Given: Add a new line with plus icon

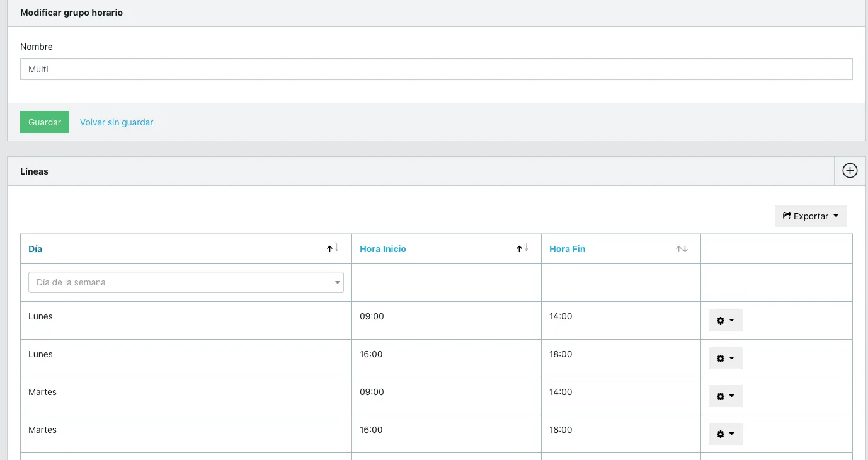Looking at the screenshot, I should point(850,171).
